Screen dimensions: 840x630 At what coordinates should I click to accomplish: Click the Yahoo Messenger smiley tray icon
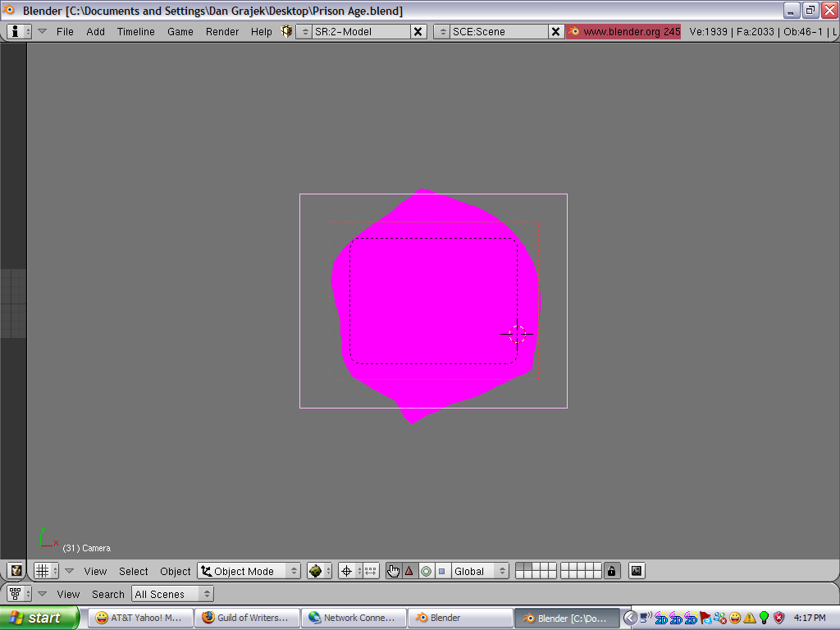coord(735,618)
